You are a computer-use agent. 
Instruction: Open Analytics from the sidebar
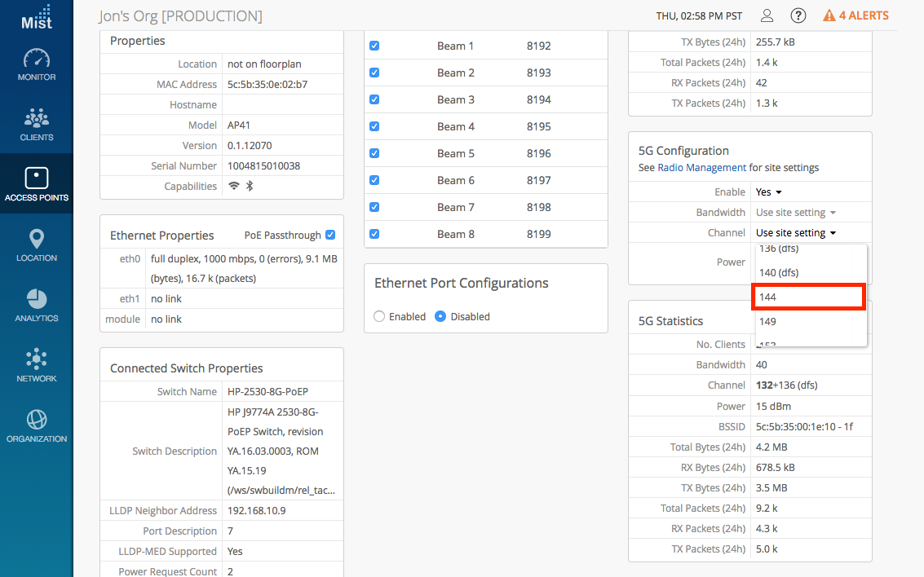37,306
